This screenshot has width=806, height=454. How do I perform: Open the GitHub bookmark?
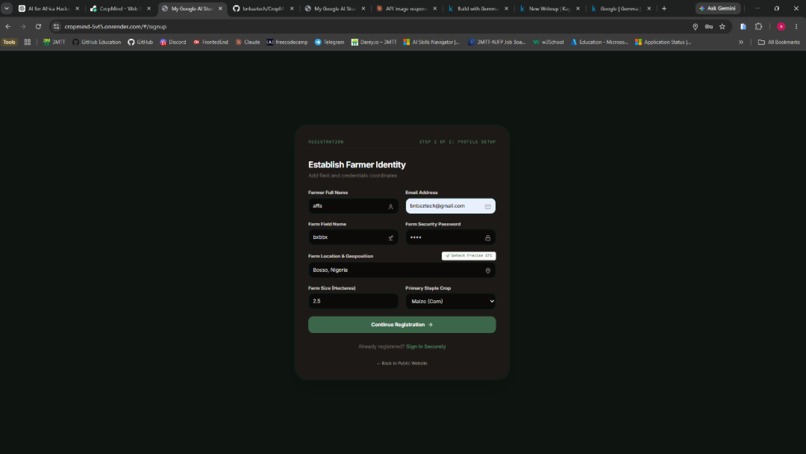click(x=140, y=42)
